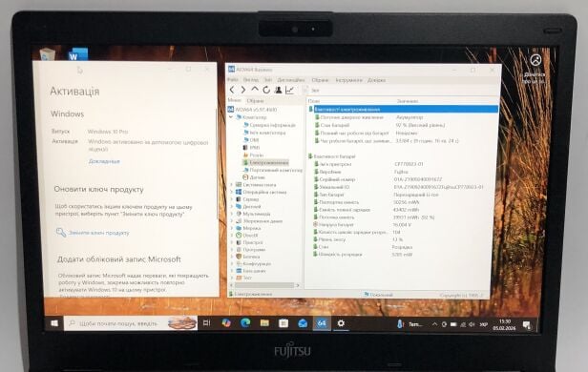Click the Значення column header

[408, 101]
